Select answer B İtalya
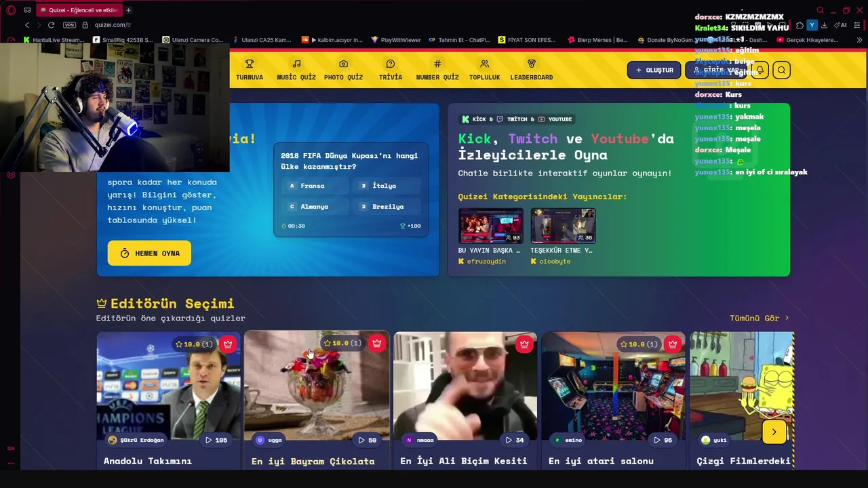 (387, 186)
